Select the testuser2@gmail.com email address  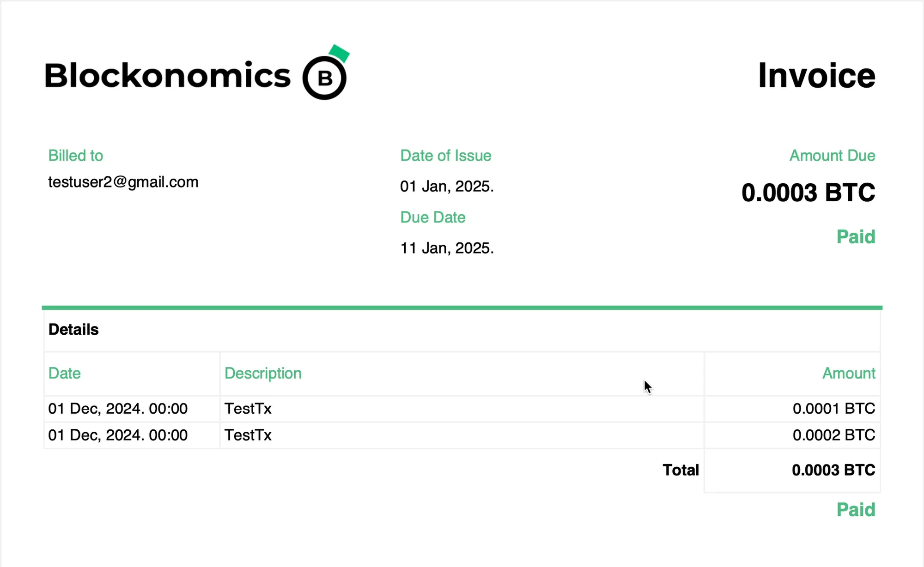123,182
